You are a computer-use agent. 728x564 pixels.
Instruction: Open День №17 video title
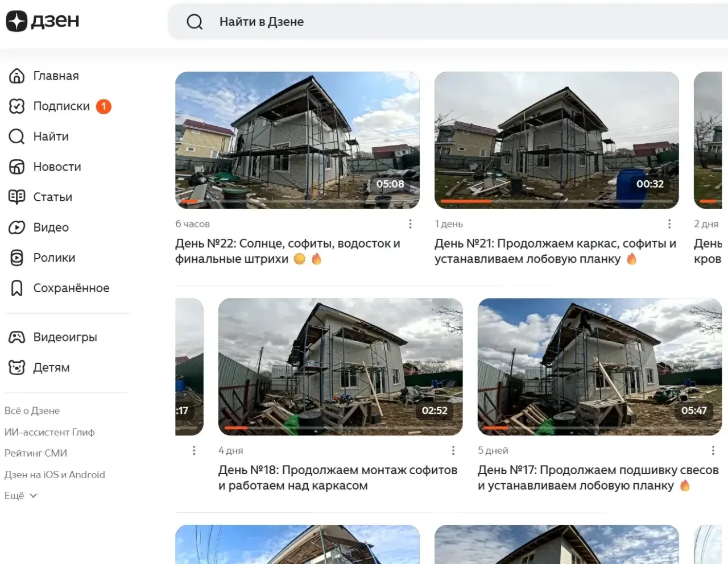tap(598, 478)
